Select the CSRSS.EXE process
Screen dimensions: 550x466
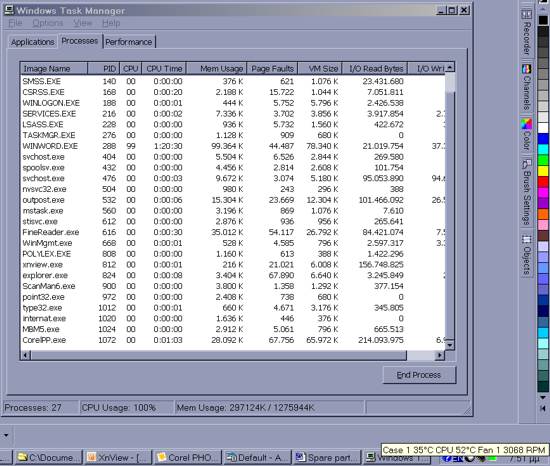coord(233,92)
